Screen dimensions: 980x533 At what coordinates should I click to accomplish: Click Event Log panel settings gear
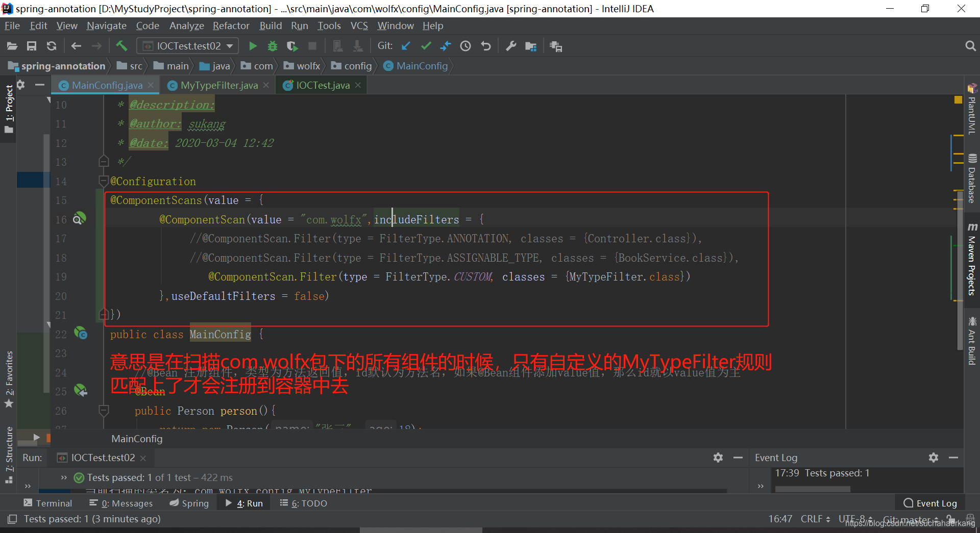point(934,458)
